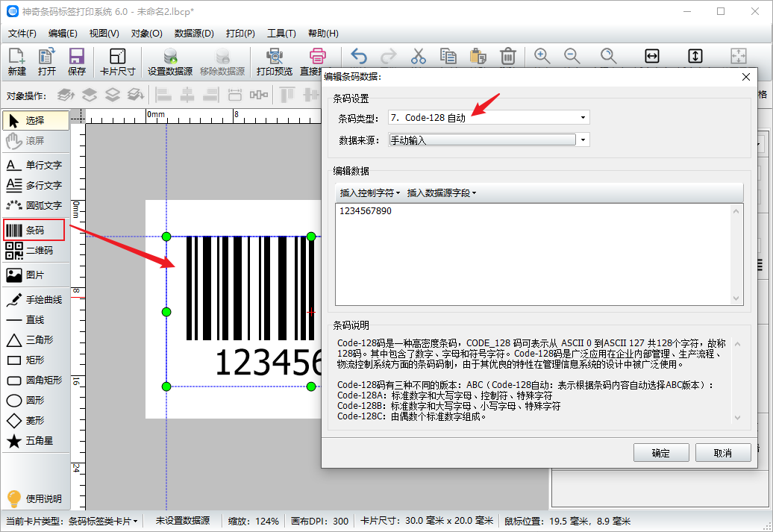Pick the 多行文字 multi-line text tool
Viewport: 773px width, 532px height.
pos(36,185)
